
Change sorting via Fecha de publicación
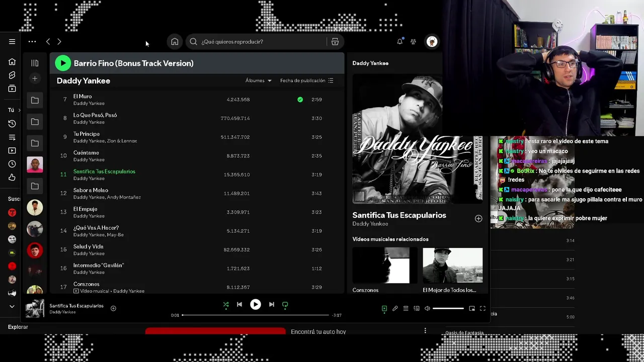click(x=306, y=80)
